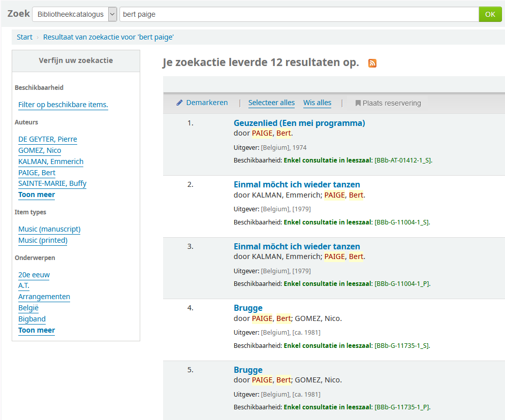Go to Start in the breadcrumb
The image size is (505, 420).
point(24,37)
